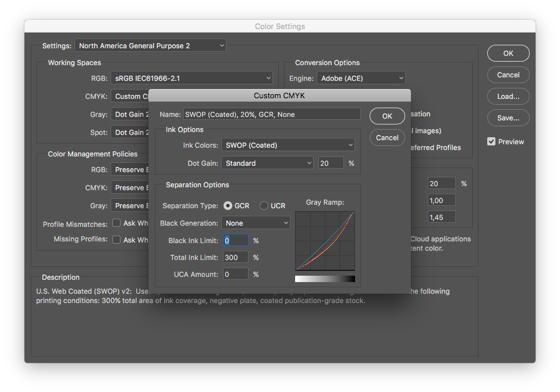Open the Ink Colors dropdown
The height and width of the screenshot is (392, 560).
[288, 145]
